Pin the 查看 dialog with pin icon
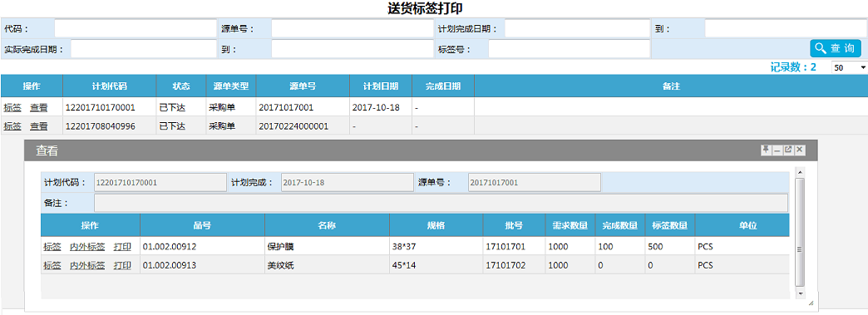Viewport: 868px width, 315px height. pyautogui.click(x=766, y=150)
